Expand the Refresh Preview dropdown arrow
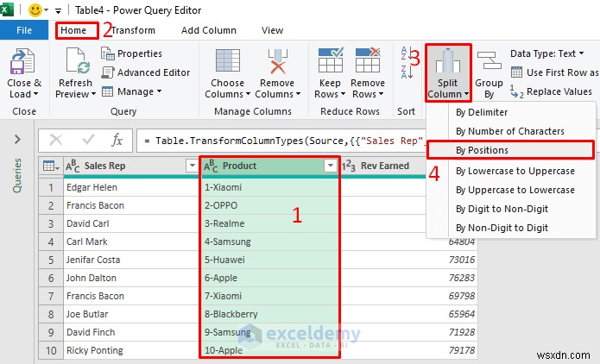 pos(93,94)
